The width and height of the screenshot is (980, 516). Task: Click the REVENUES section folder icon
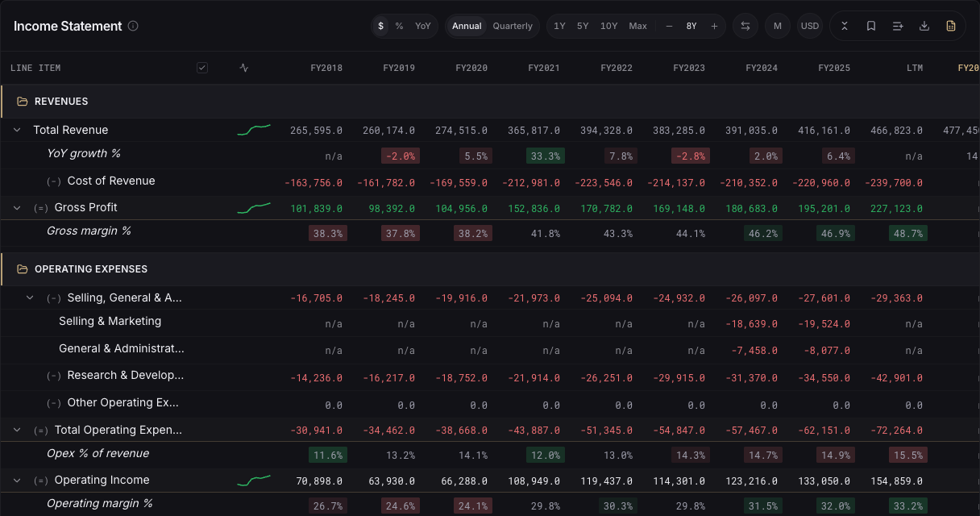(23, 102)
